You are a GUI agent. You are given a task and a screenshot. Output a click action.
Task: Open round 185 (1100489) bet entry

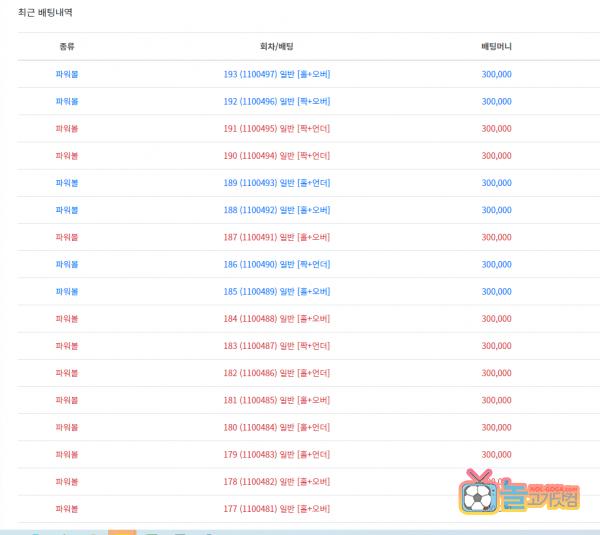coord(277,291)
